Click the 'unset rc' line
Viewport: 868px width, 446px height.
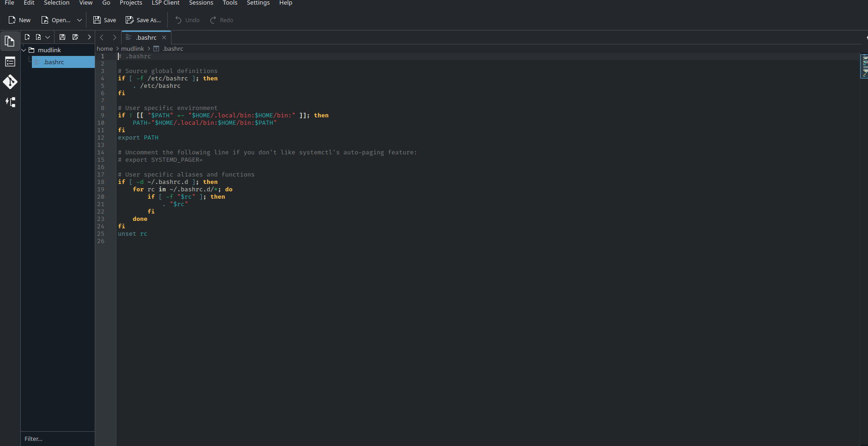[x=132, y=234]
